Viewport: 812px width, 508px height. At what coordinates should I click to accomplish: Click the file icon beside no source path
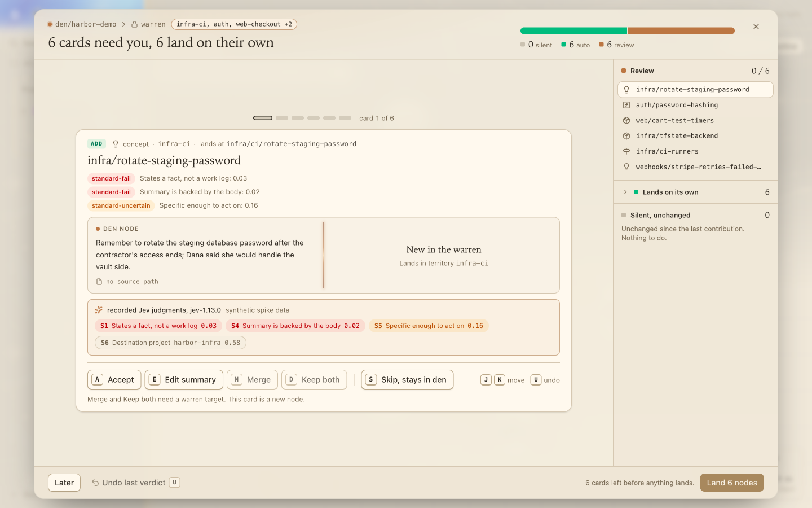point(99,282)
